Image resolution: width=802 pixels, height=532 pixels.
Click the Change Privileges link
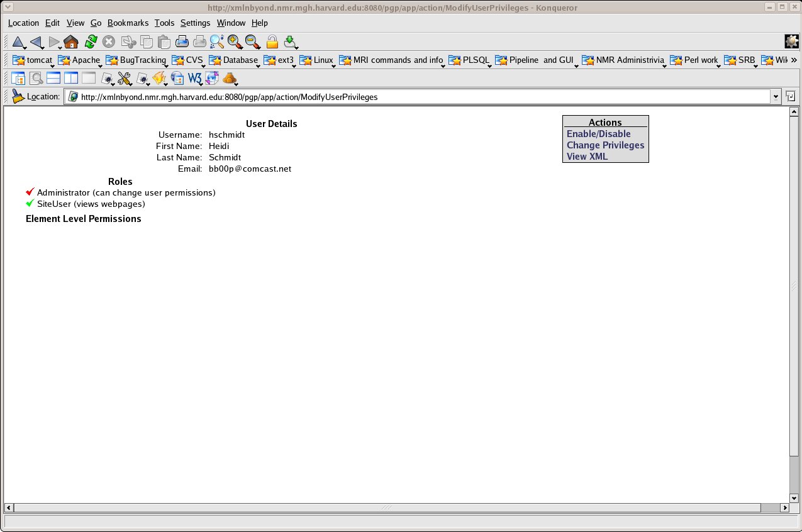tap(605, 145)
